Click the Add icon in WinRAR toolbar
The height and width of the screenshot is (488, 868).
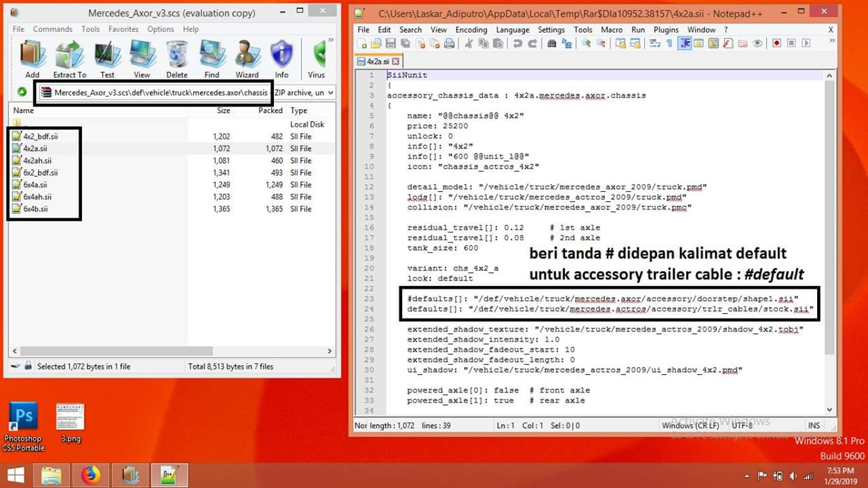coord(32,59)
